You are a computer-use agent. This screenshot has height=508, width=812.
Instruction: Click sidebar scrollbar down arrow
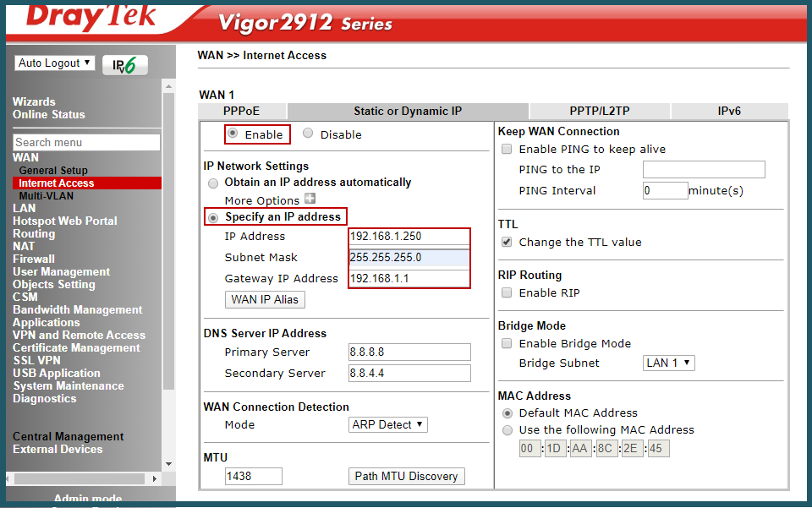[x=169, y=464]
